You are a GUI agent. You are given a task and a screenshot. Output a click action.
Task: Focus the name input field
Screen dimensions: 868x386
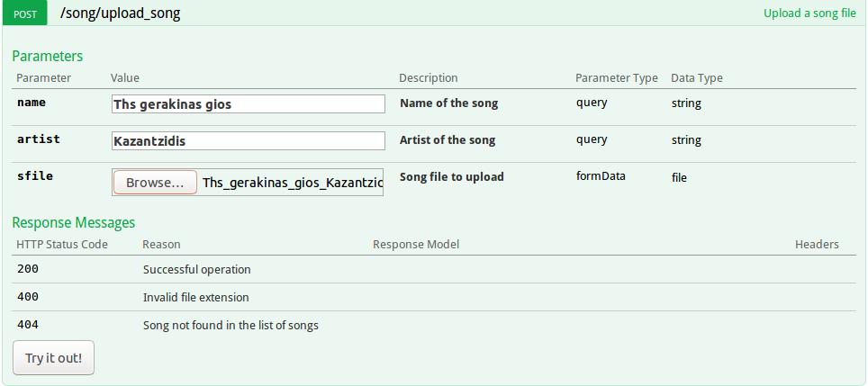pos(248,104)
